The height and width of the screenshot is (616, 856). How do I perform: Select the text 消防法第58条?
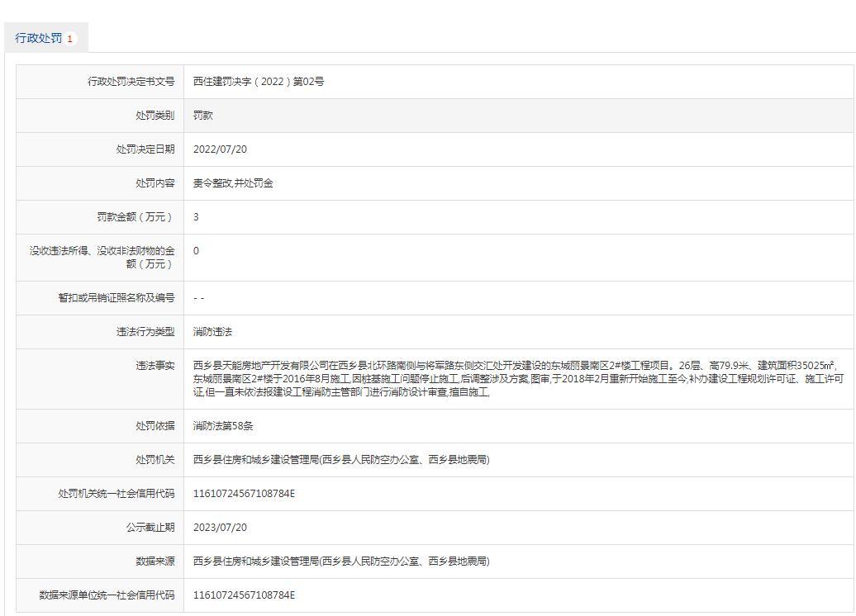click(x=223, y=425)
